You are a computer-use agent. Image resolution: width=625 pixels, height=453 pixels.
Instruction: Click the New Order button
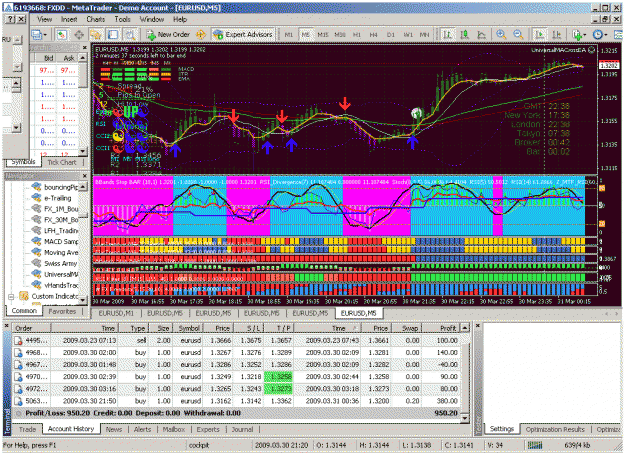pyautogui.click(x=169, y=35)
